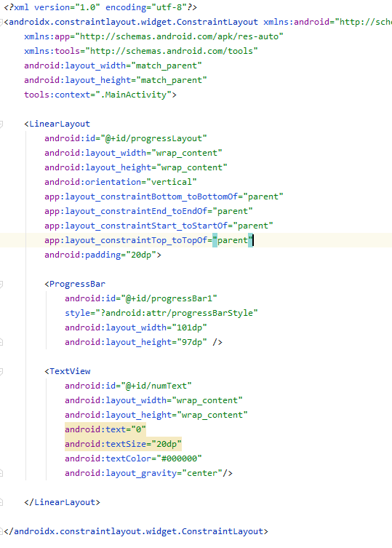Collapse the TextView fold marker in gutter
Image resolution: width=392 pixels, height=548 pixels.
click(1, 371)
